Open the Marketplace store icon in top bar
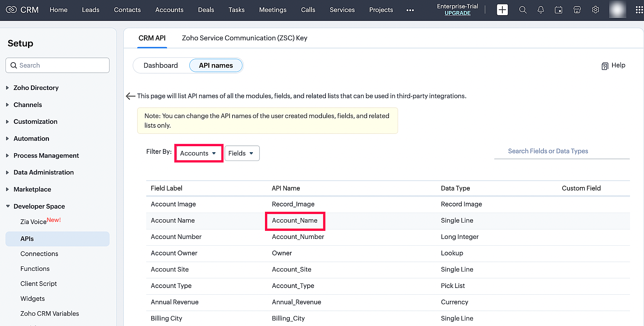 (x=577, y=10)
